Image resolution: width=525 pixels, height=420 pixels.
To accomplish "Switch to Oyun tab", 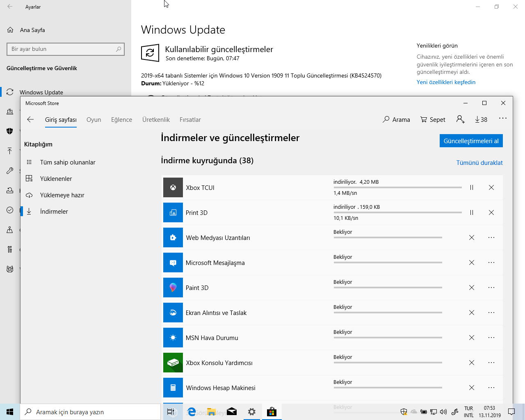I will pyautogui.click(x=94, y=120).
